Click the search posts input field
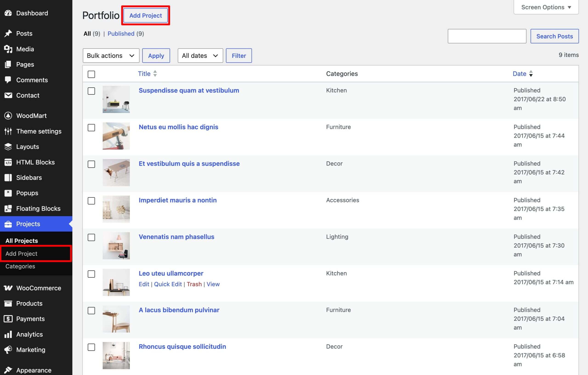This screenshot has height=375, width=588. pos(487,36)
